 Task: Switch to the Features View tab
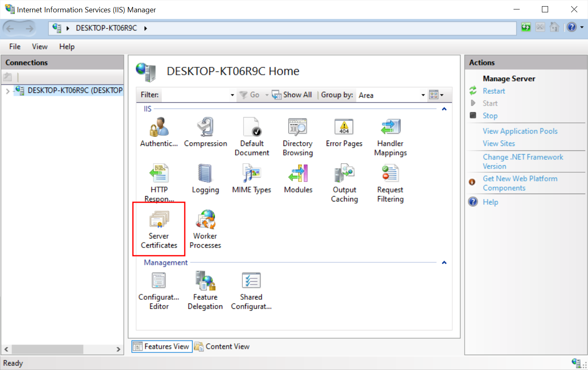coord(162,347)
